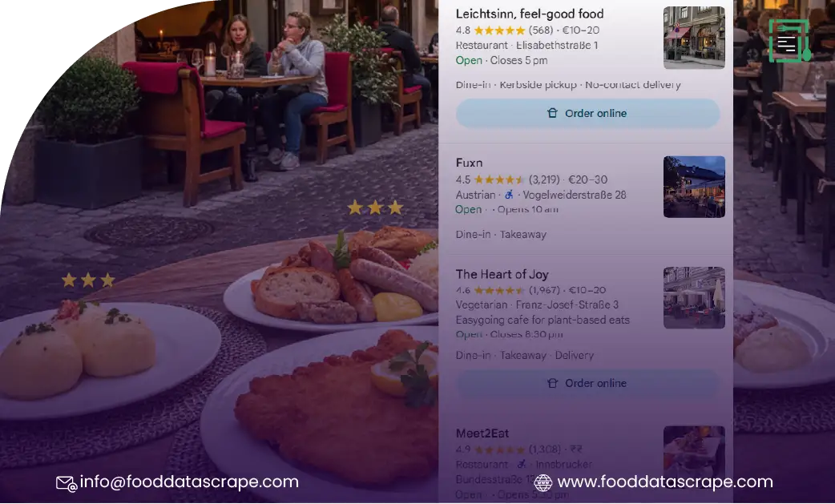Click bag icon in Heart of Joy Order online
This screenshot has height=504, width=835.
pos(552,383)
